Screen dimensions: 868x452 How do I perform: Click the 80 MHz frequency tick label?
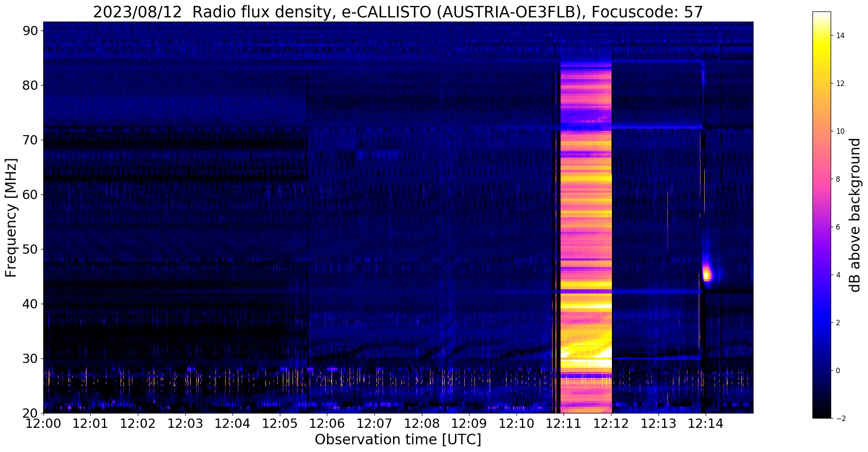tap(31, 85)
